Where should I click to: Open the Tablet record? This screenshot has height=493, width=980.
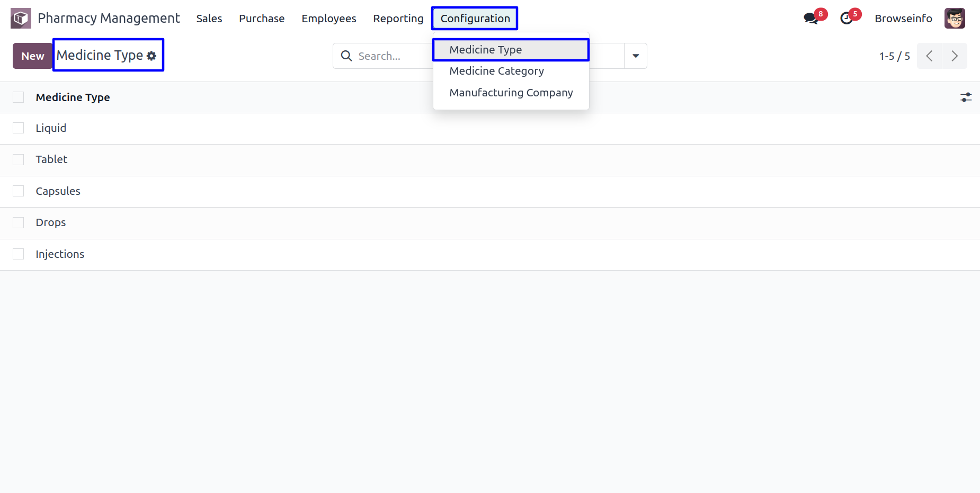(x=51, y=159)
